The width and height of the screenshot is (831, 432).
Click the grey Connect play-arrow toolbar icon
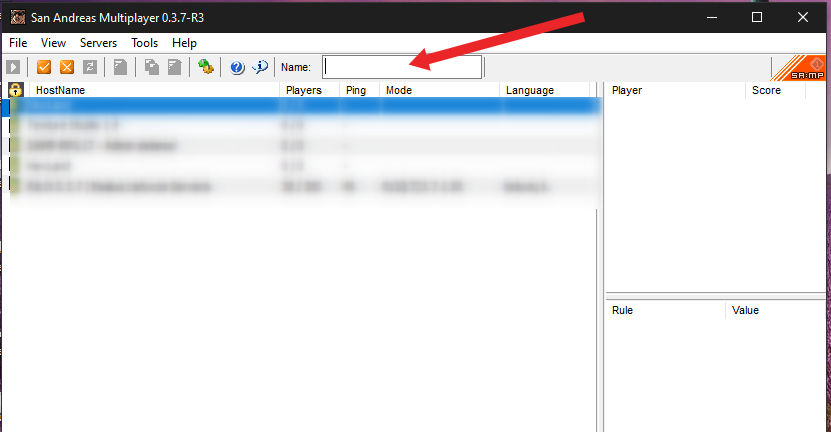tap(13, 67)
